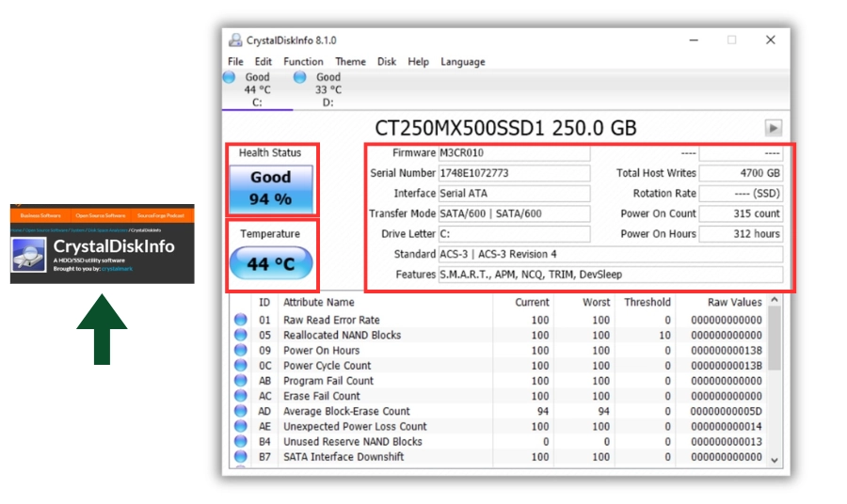Click the Total Host Writes value 4700 GB
This screenshot has height=504, width=847.
[x=741, y=173]
